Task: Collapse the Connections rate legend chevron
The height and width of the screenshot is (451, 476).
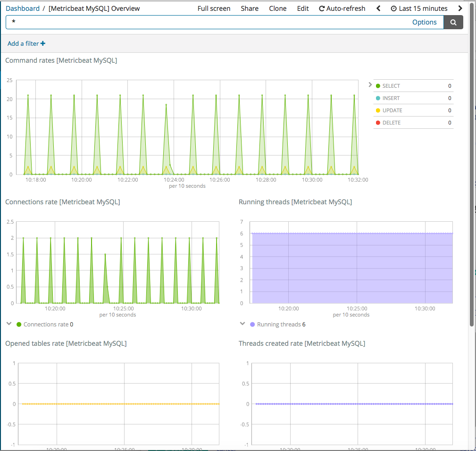Action: (9, 324)
